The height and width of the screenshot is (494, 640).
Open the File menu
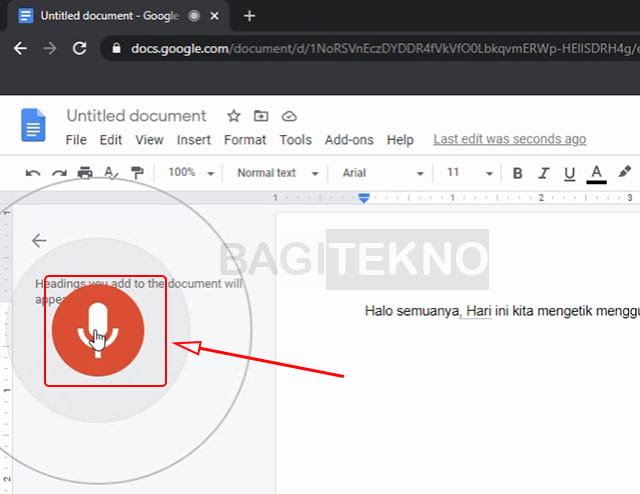tap(76, 140)
